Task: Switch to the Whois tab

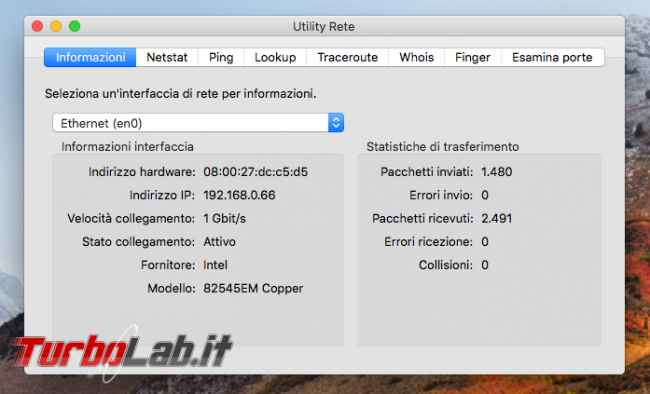Action: tap(416, 57)
